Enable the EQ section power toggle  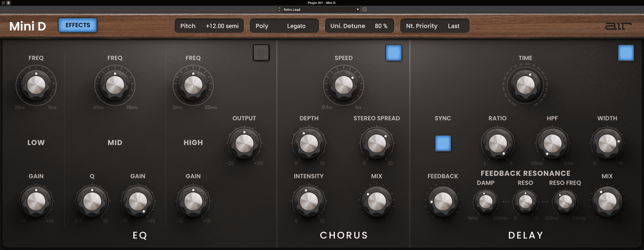(x=261, y=53)
